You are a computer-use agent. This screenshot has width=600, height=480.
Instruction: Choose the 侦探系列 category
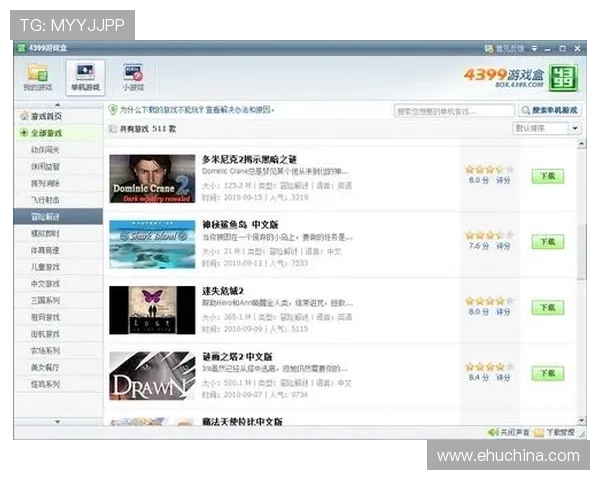(58, 384)
